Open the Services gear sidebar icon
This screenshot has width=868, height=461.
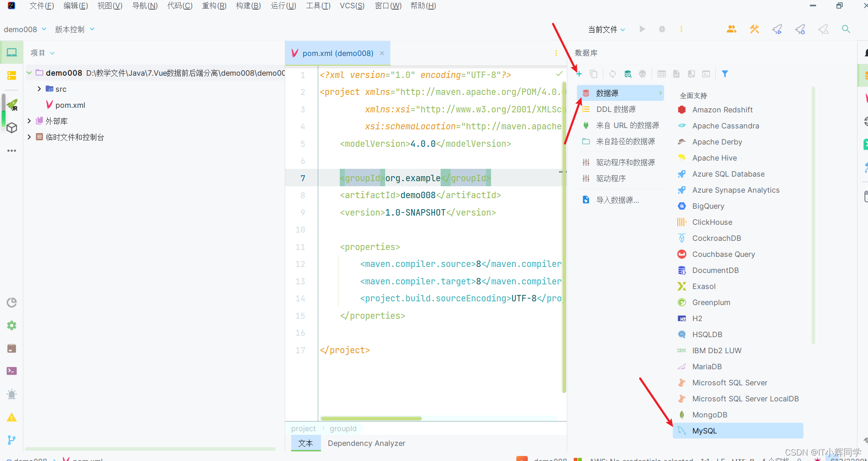[x=12, y=325]
